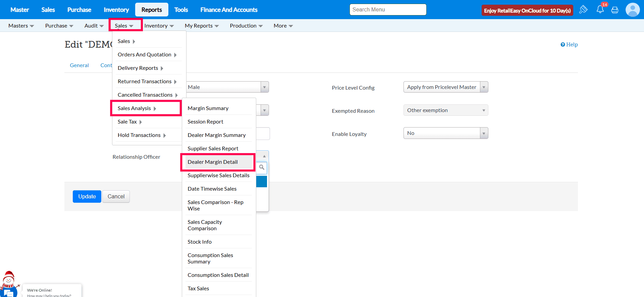Expand the Enable Loyalty dropdown
This screenshot has height=297, width=644.
coord(484,133)
